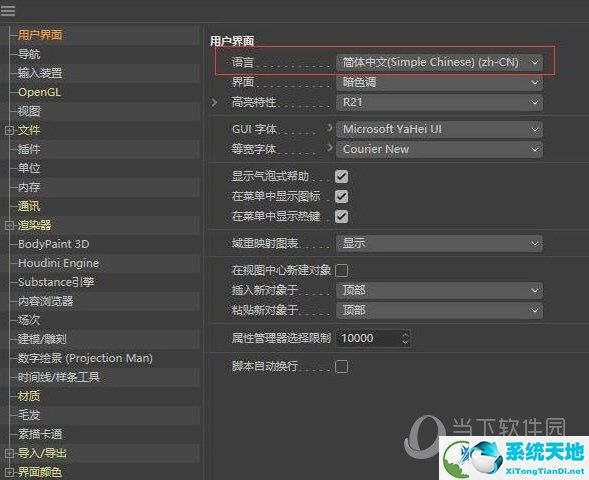Select 材质 category
This screenshot has width=589, height=480.
pos(29,396)
